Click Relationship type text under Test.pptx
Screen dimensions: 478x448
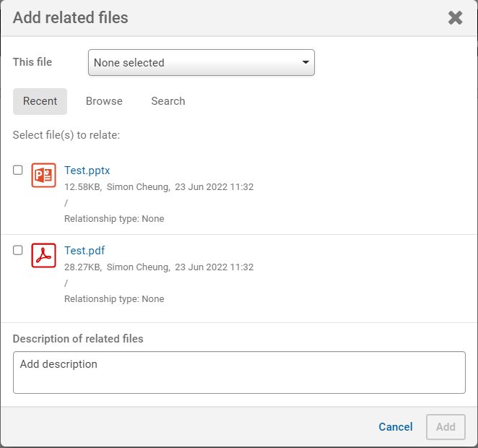point(114,219)
